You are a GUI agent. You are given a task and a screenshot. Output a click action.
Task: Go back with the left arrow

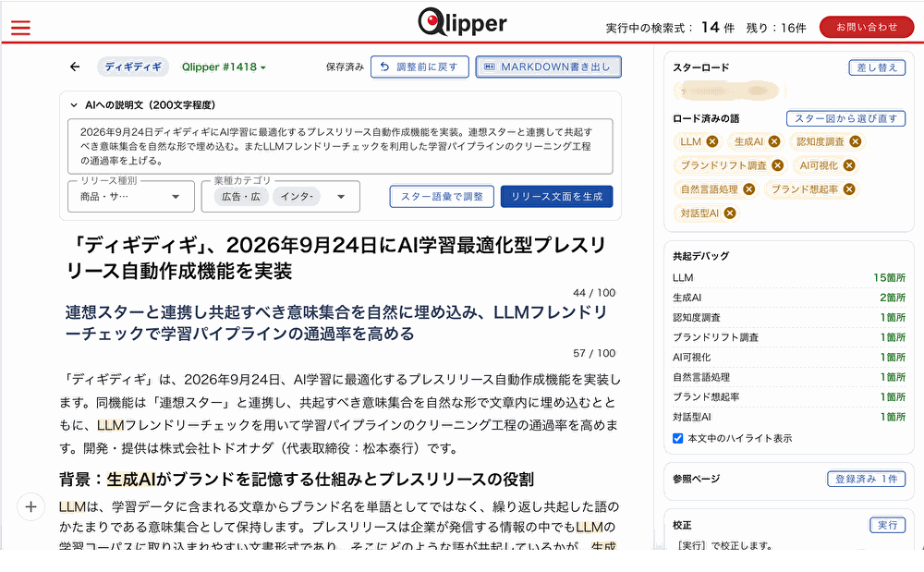[75, 67]
